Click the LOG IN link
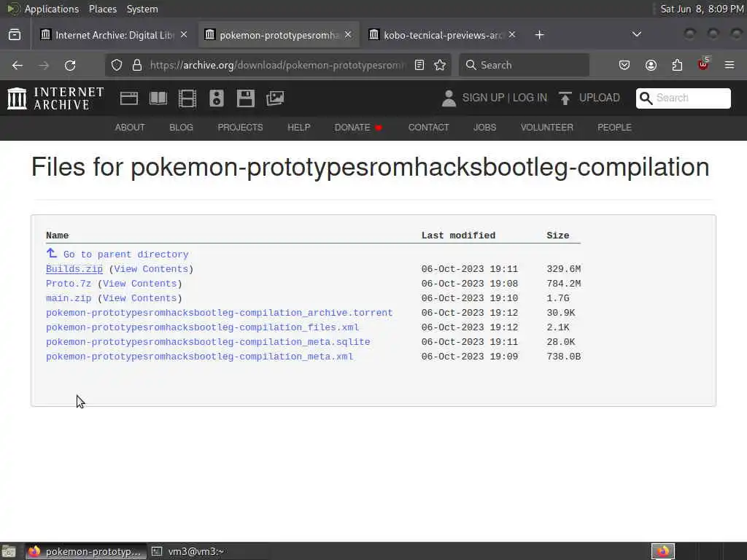The width and height of the screenshot is (747, 560). pos(530,98)
